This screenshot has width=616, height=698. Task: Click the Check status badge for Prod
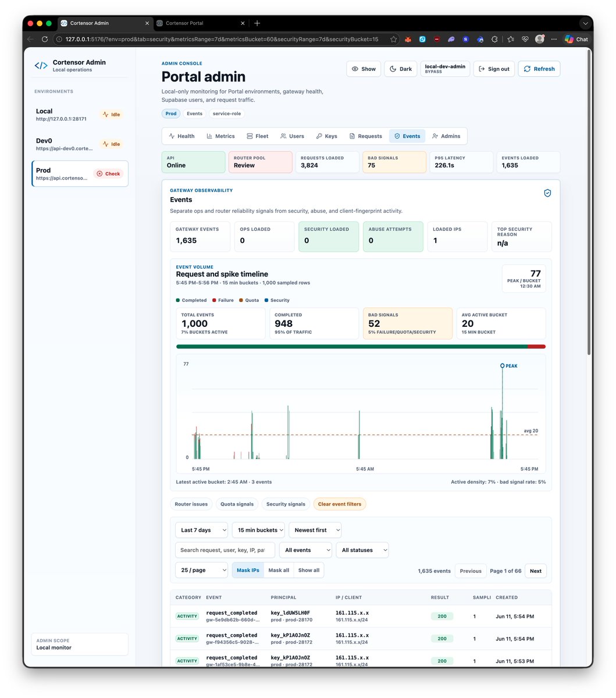point(108,173)
